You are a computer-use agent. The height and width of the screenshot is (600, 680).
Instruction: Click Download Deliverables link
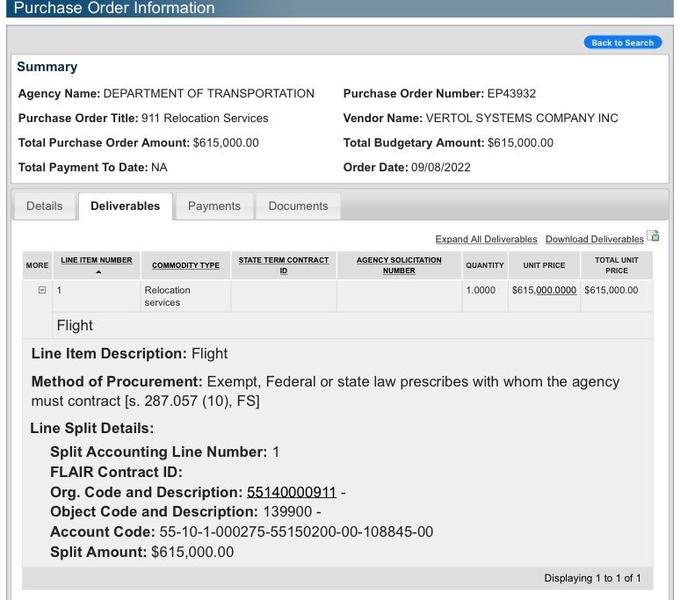tap(595, 239)
